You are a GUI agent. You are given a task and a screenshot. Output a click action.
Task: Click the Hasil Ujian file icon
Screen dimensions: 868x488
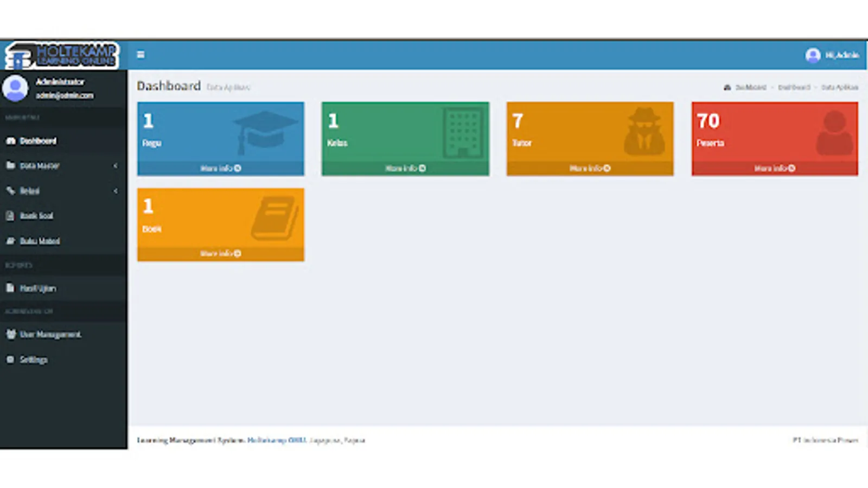pyautogui.click(x=10, y=288)
